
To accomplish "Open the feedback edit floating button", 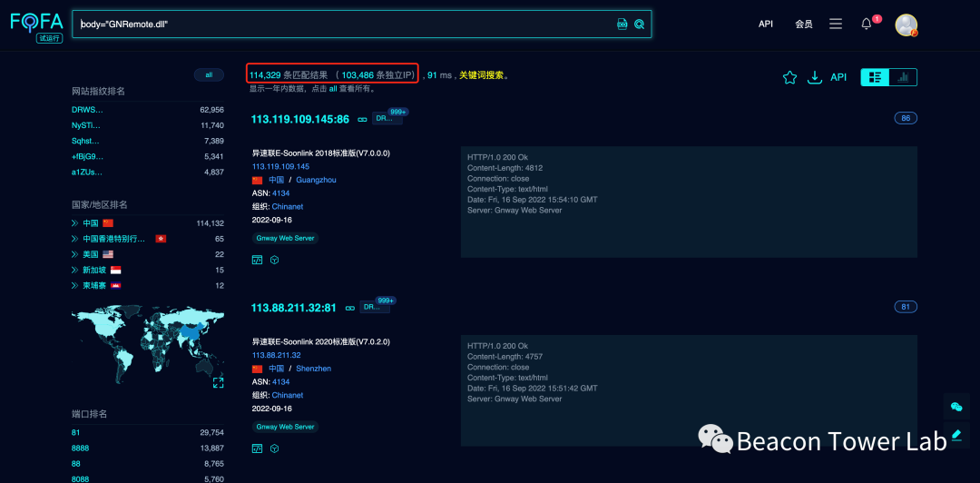I will [956, 434].
